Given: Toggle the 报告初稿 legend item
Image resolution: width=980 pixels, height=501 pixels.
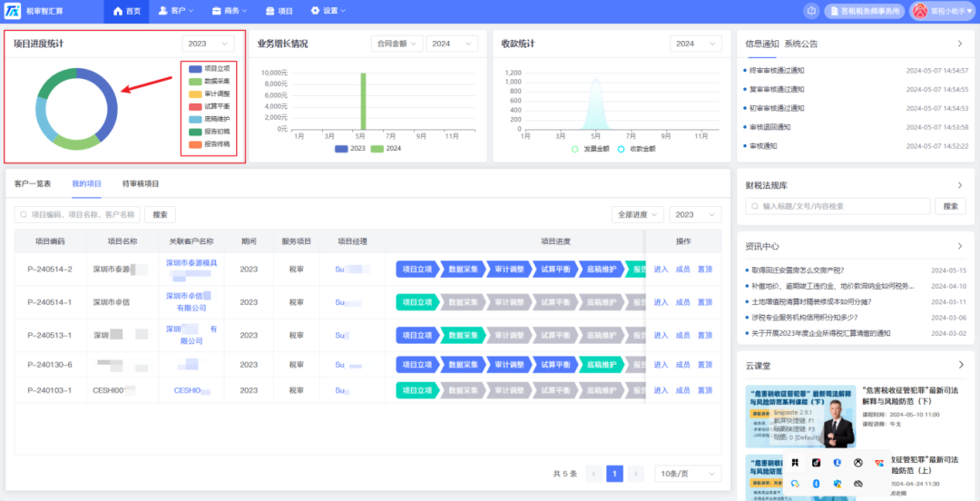Looking at the screenshot, I should [210, 132].
